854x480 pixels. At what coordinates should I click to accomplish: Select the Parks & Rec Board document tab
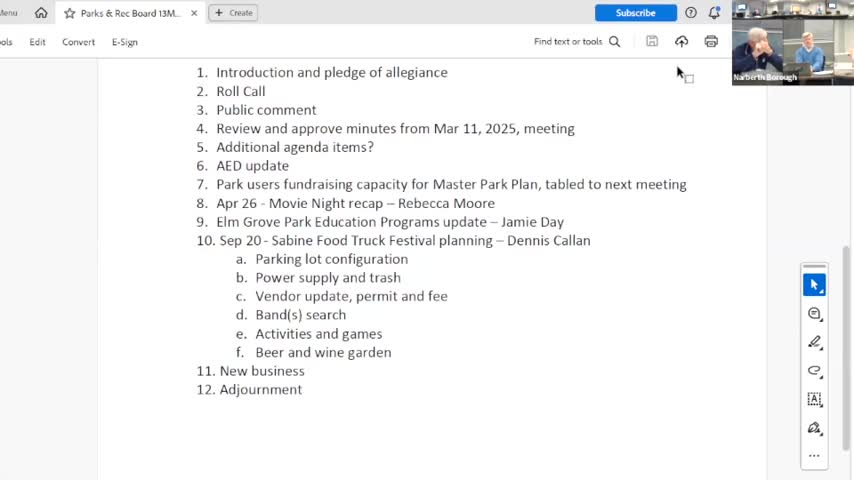pyautogui.click(x=131, y=13)
